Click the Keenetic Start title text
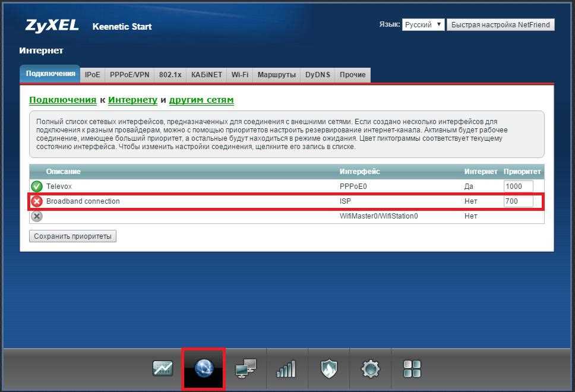This screenshot has width=575, height=392. [x=122, y=26]
